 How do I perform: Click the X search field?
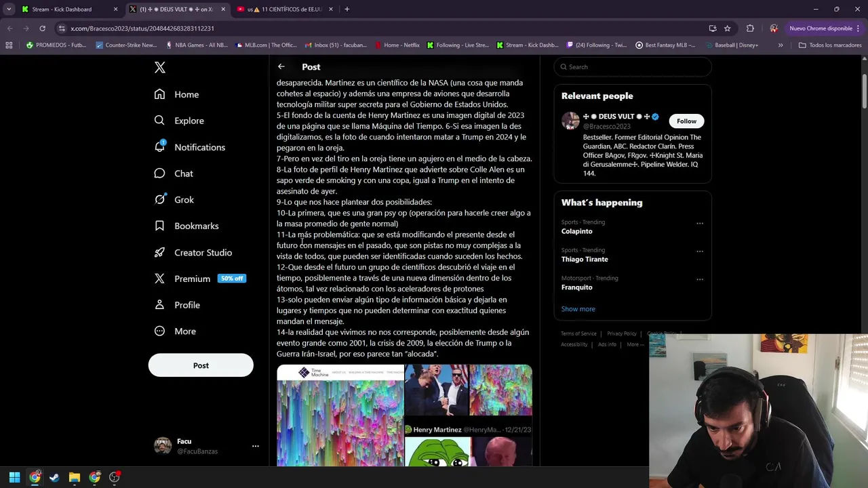coord(633,66)
